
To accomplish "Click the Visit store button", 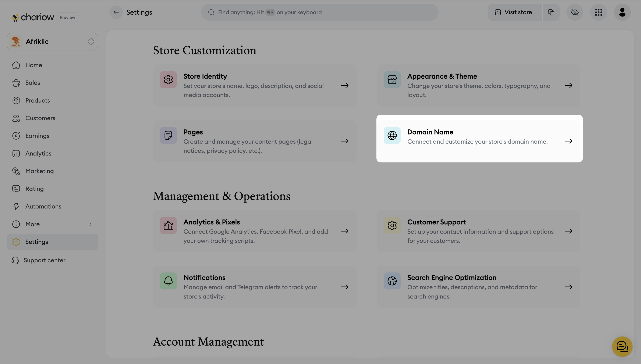I will point(514,12).
